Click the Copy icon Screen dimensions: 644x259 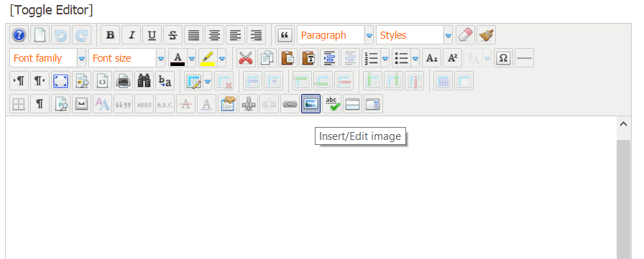click(267, 58)
